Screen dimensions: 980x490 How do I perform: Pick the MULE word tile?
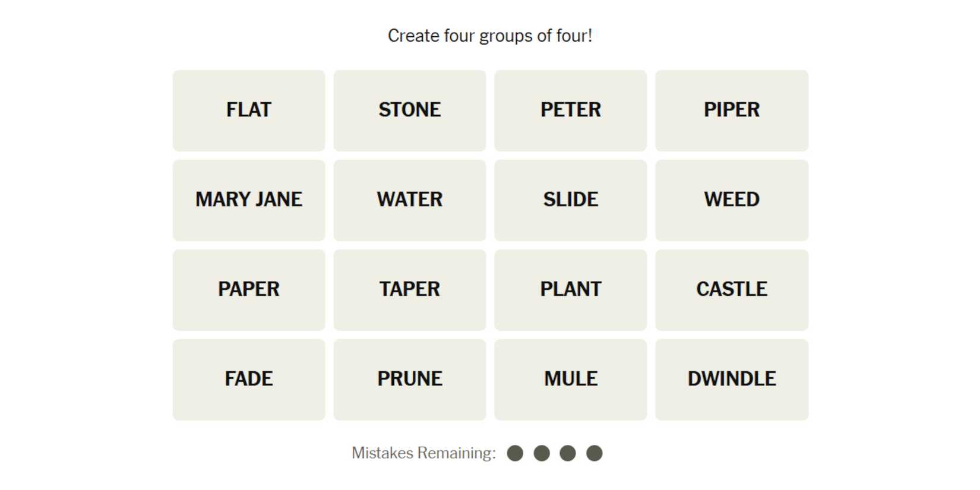tap(571, 380)
